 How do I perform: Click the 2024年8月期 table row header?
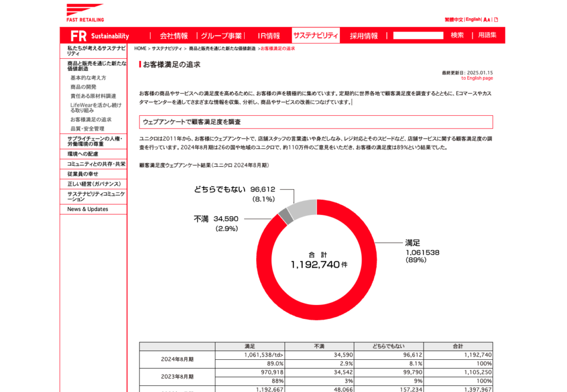(x=177, y=359)
